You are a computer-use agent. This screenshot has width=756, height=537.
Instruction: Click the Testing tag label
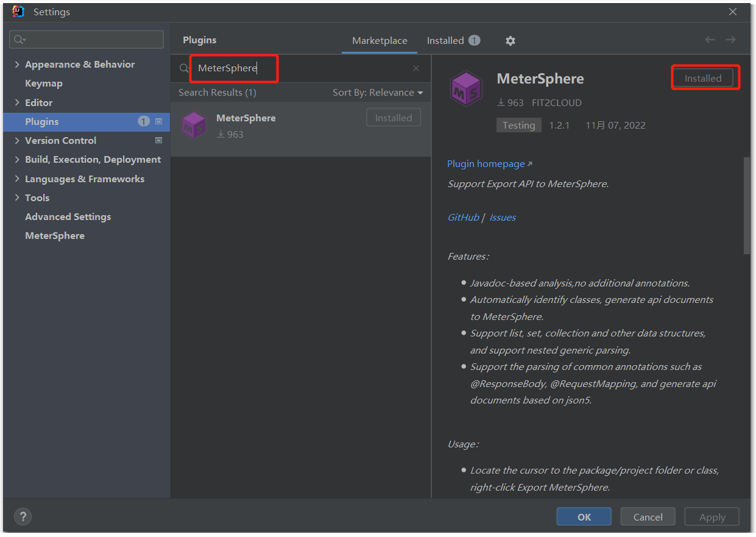(x=518, y=125)
